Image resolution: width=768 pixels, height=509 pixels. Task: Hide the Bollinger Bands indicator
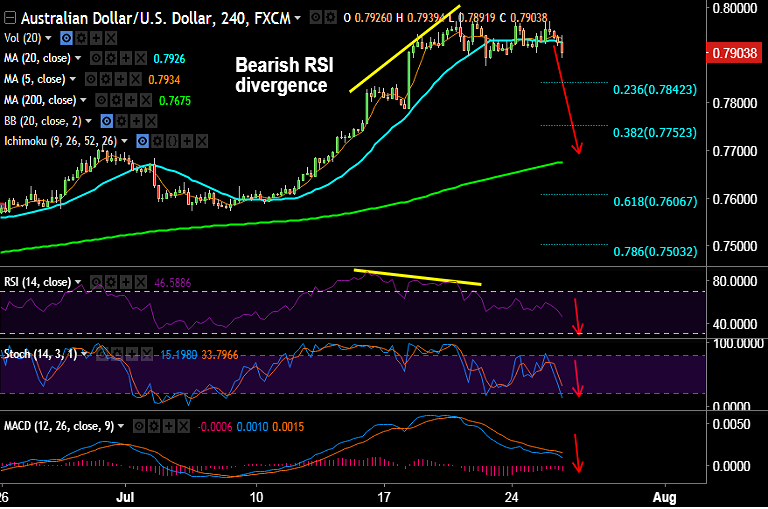click(106, 121)
